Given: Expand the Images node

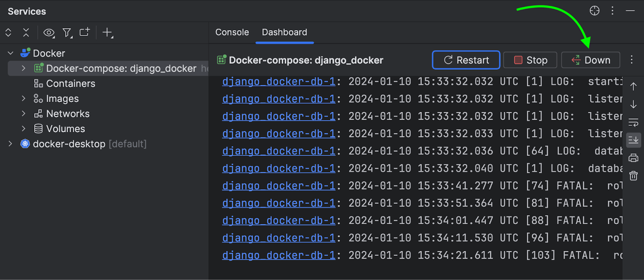Looking at the screenshot, I should click(23, 99).
